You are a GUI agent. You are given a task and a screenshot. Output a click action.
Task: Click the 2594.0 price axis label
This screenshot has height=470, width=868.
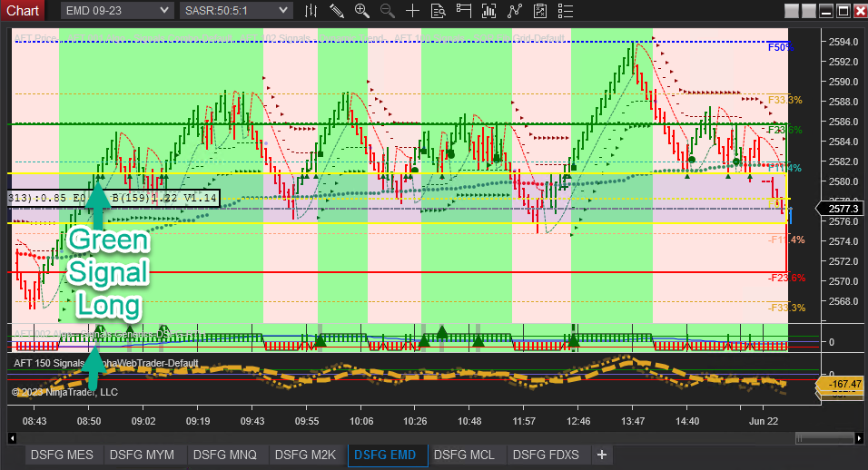(843, 42)
